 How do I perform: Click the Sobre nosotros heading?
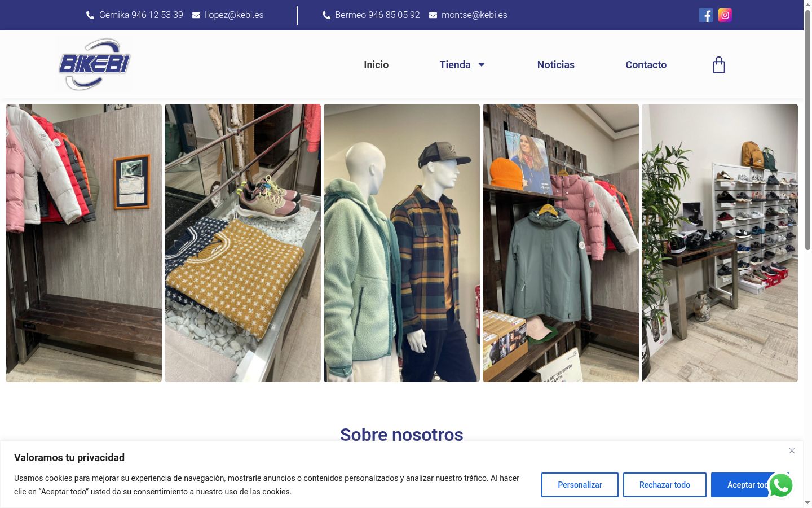(x=401, y=435)
